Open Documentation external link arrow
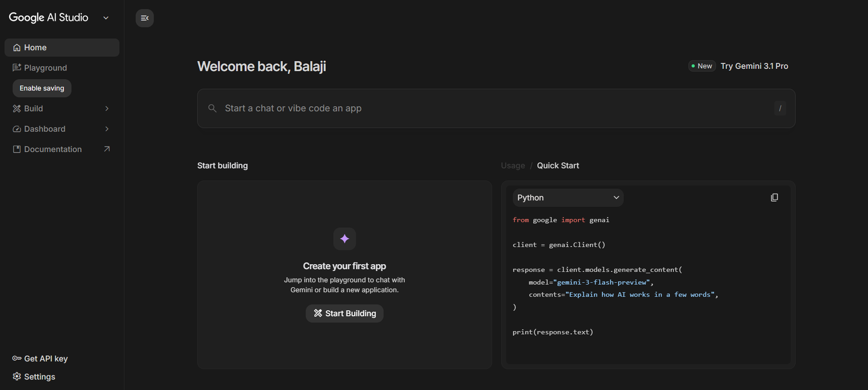The width and height of the screenshot is (868, 390). click(x=107, y=149)
